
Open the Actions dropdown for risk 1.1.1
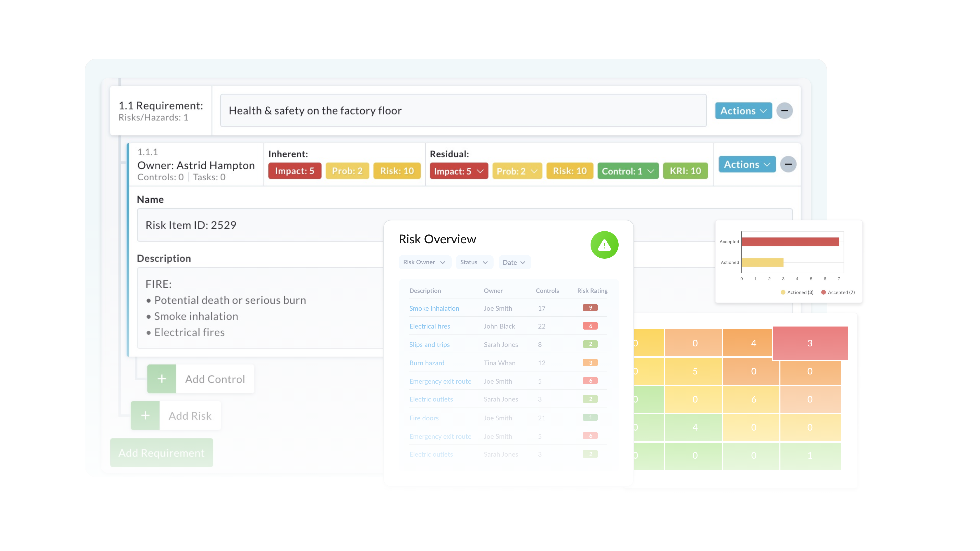[x=747, y=164]
